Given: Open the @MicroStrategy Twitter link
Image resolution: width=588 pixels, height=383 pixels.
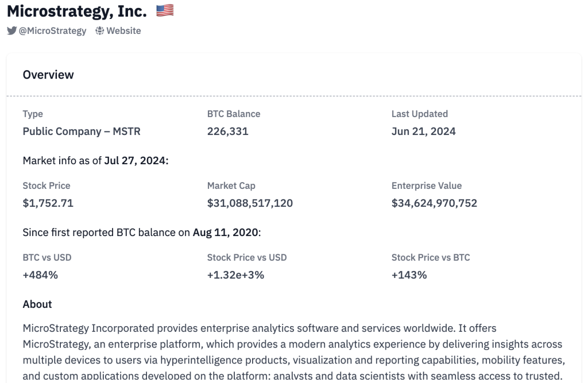Looking at the screenshot, I should (x=52, y=30).
